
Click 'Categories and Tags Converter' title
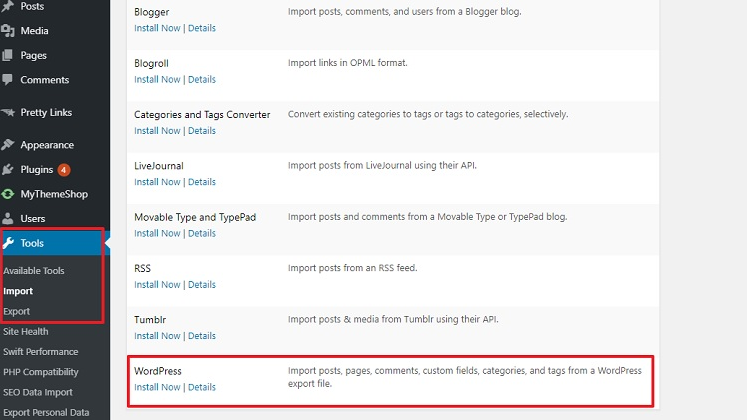coord(202,115)
